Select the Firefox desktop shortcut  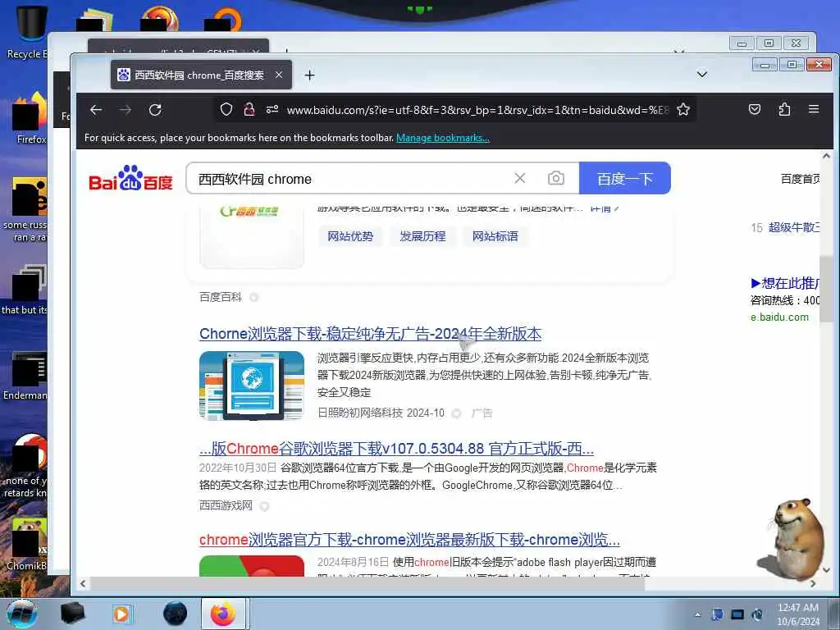point(30,119)
